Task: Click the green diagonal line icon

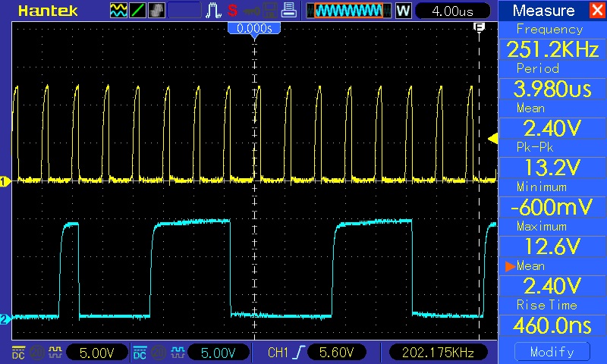Action: tap(138, 11)
